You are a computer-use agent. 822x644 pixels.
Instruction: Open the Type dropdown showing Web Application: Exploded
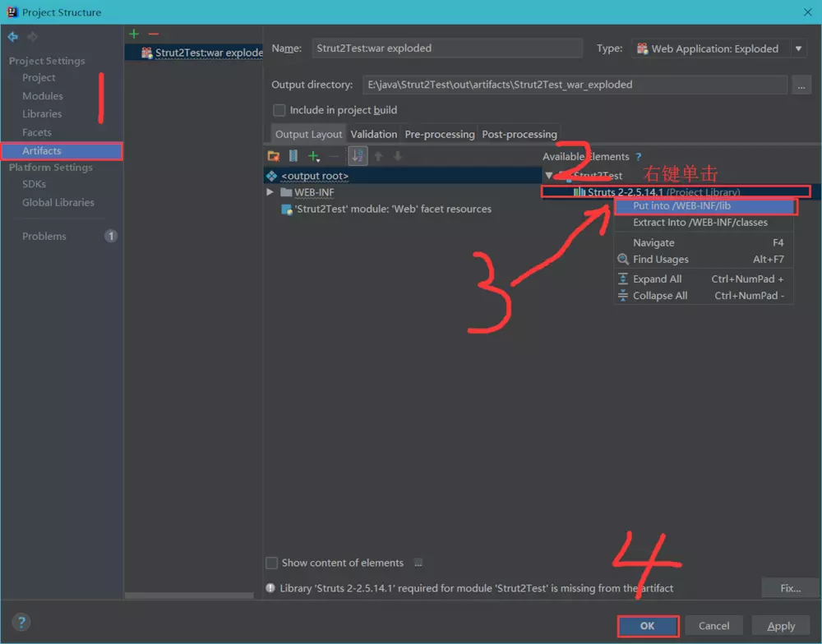click(797, 48)
